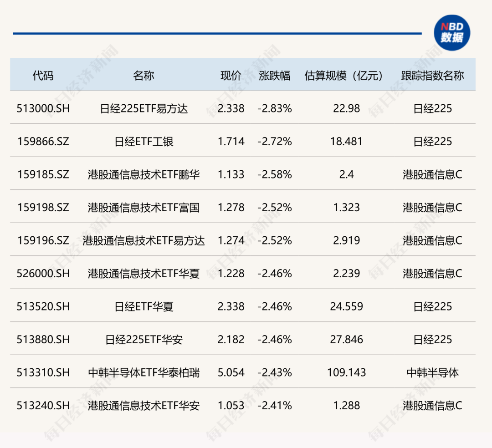
Task: Click scale value 1.288
Action: 346,405
